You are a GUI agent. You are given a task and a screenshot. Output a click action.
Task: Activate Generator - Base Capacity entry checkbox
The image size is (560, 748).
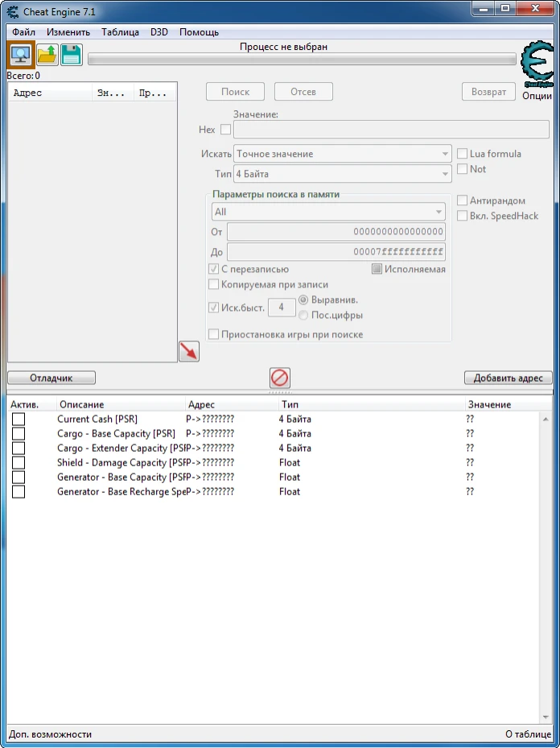pos(19,477)
